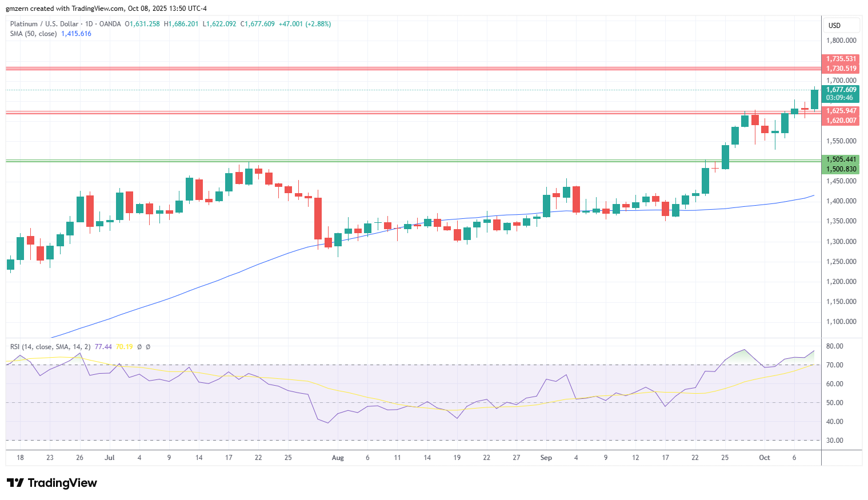The width and height of the screenshot is (868, 500).
Task: Click the 1,625.947 red price label
Action: (x=841, y=111)
